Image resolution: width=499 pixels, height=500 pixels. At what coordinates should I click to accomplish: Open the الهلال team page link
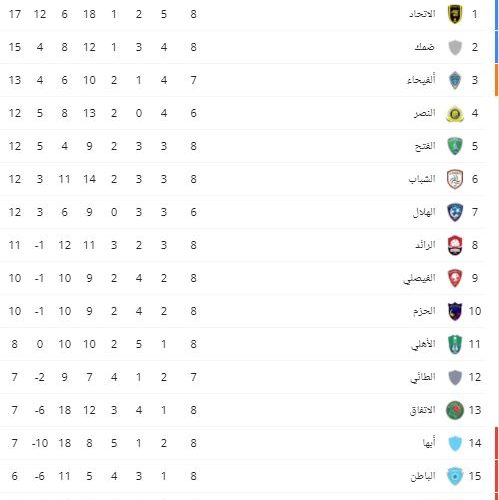[424, 212]
